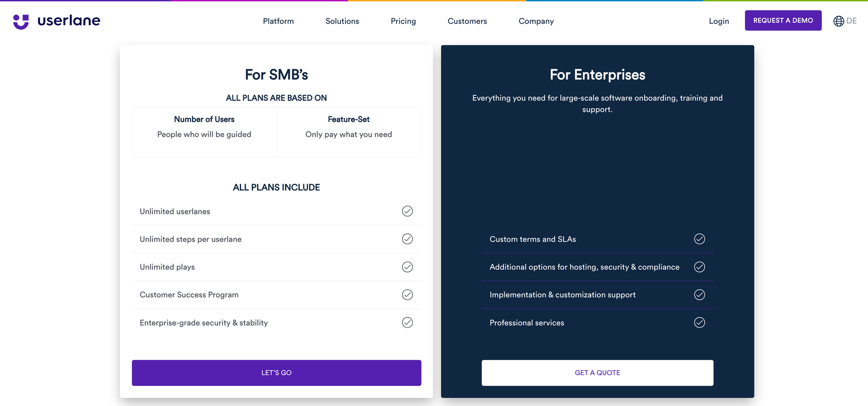Click checkmark for Enterprise-grade security & stability
The height and width of the screenshot is (406, 868).
[407, 322]
